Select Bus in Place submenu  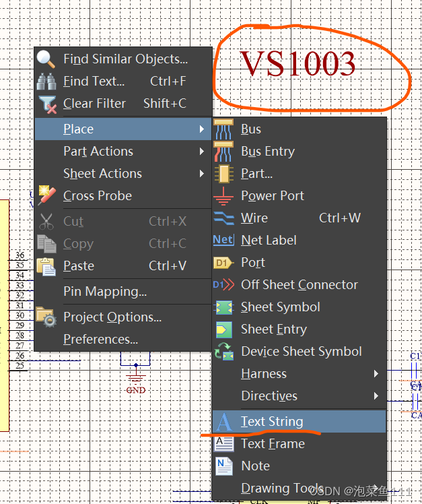click(299, 129)
